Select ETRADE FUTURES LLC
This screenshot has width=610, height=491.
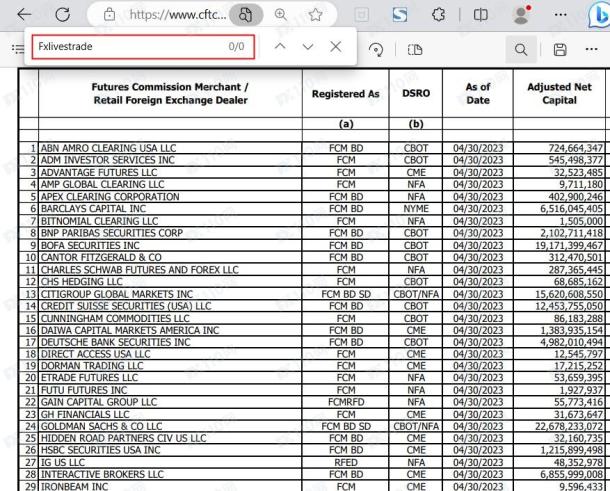point(89,378)
